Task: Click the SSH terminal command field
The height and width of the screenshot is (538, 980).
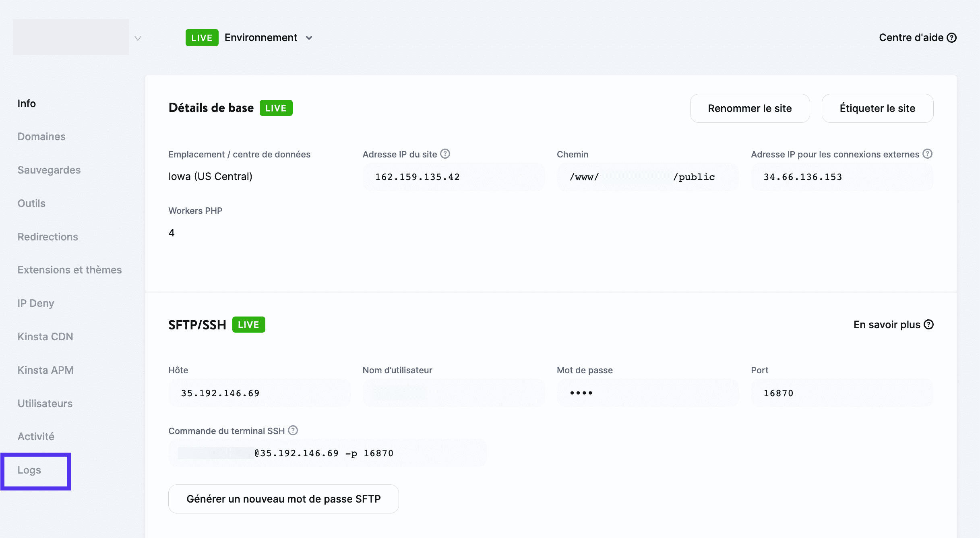Action: coord(327,453)
